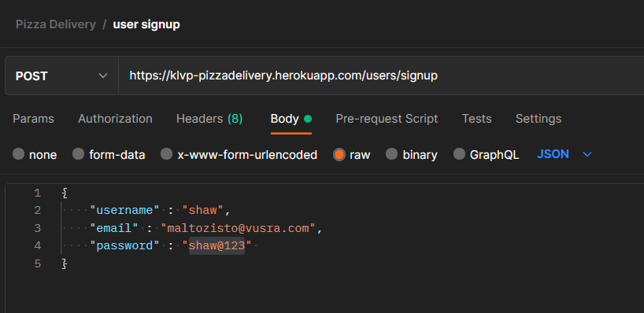Select the binary radio option
This screenshot has width=644, height=313.
pyautogui.click(x=392, y=154)
